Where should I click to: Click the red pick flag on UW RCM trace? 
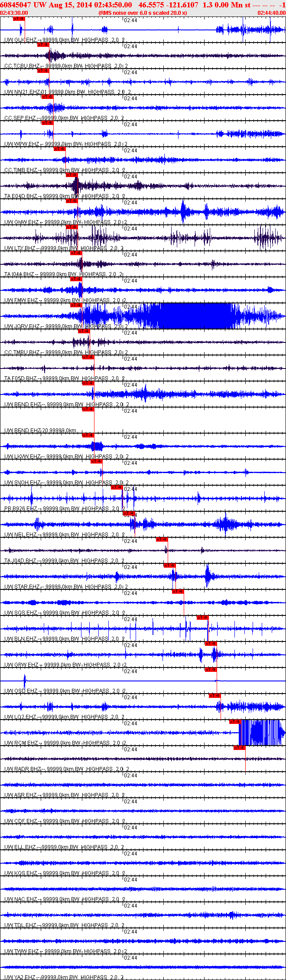coord(235,722)
